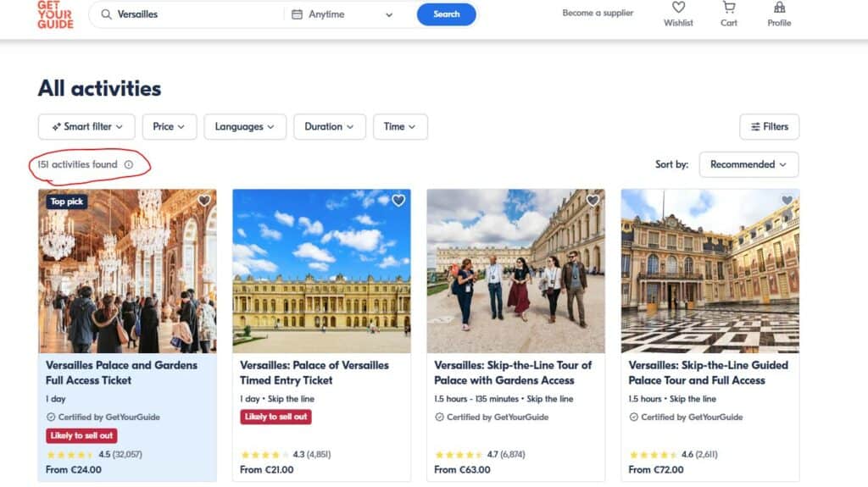Click the GetYourGuide logo
This screenshot has width=868, height=487.
55,14
